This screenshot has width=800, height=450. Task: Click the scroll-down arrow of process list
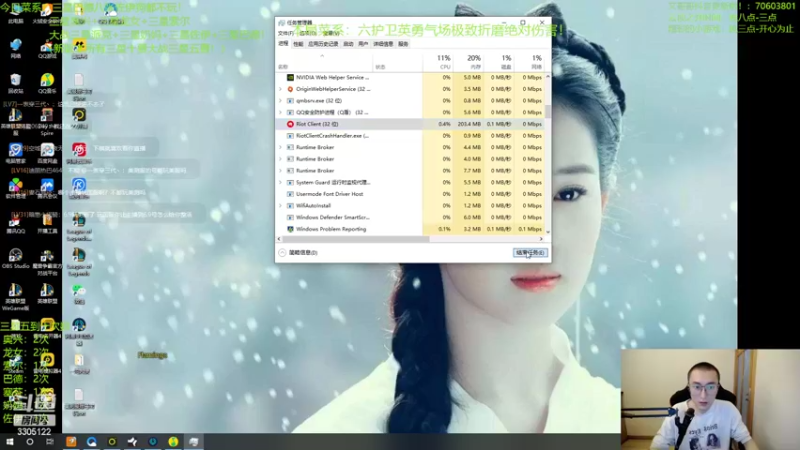(548, 232)
